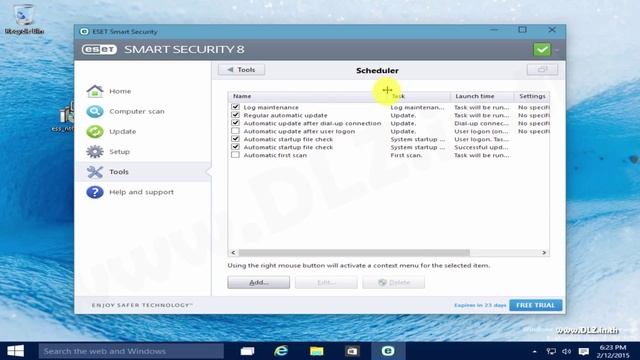The image size is (640, 360).
Task: Click ESET taskbar application icon
Action: [x=388, y=351]
